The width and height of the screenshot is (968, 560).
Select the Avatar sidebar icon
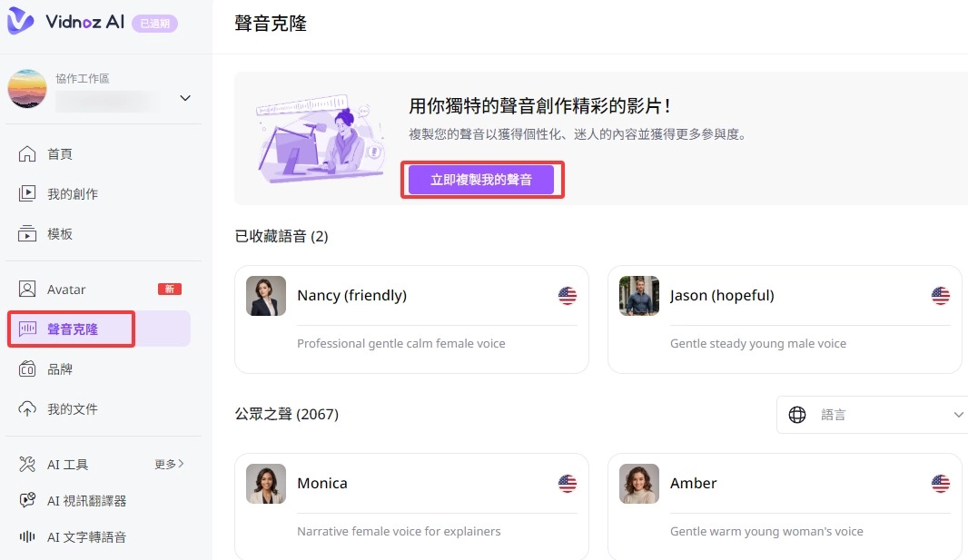point(28,290)
